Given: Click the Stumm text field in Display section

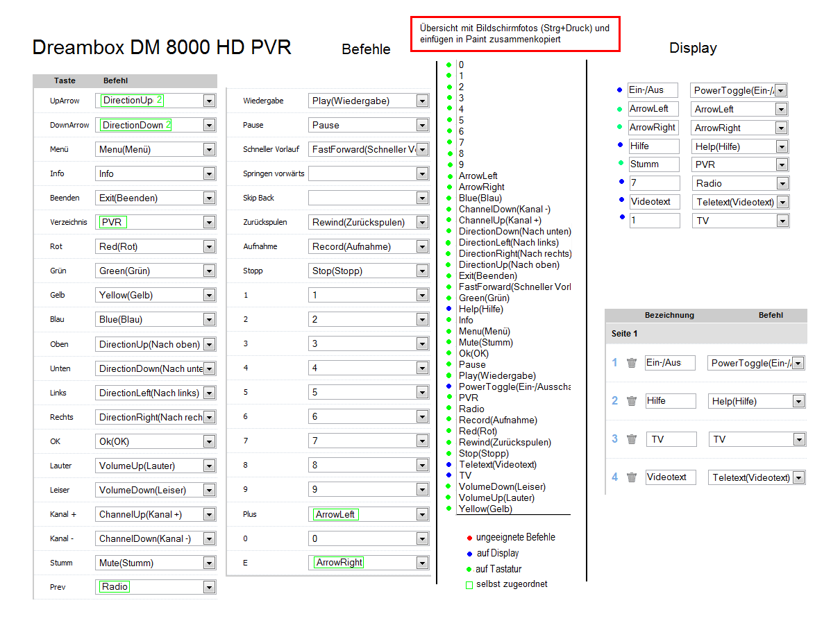Looking at the screenshot, I should click(653, 164).
